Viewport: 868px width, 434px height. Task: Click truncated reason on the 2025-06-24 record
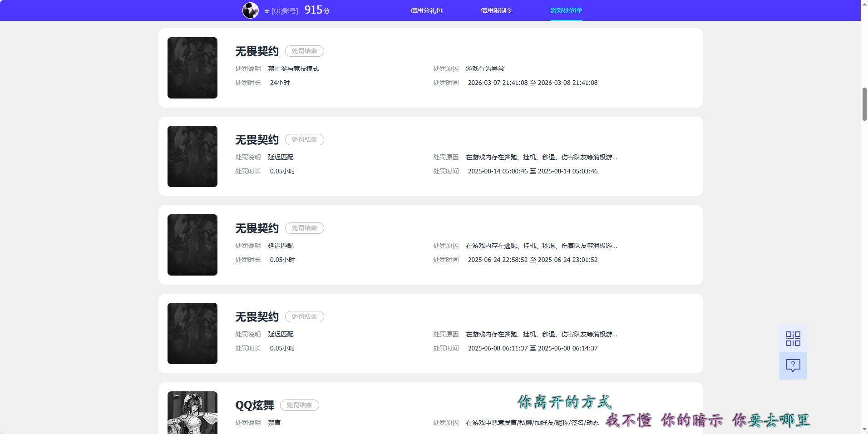click(x=542, y=246)
